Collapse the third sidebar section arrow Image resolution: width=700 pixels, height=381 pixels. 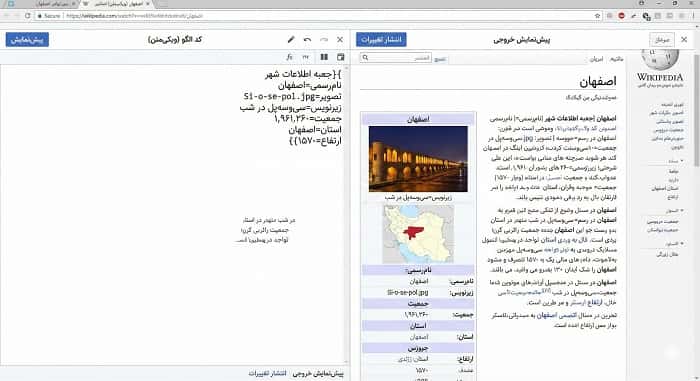pyautogui.click(x=682, y=244)
